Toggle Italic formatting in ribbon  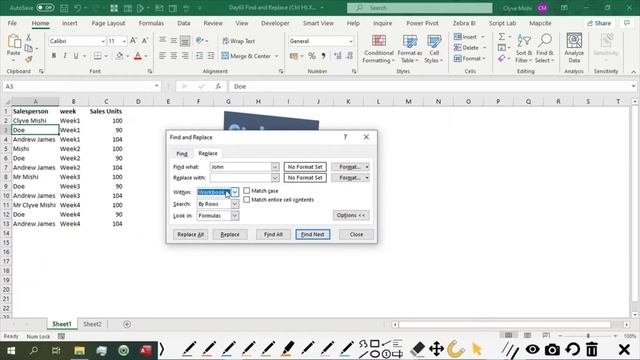click(x=64, y=56)
